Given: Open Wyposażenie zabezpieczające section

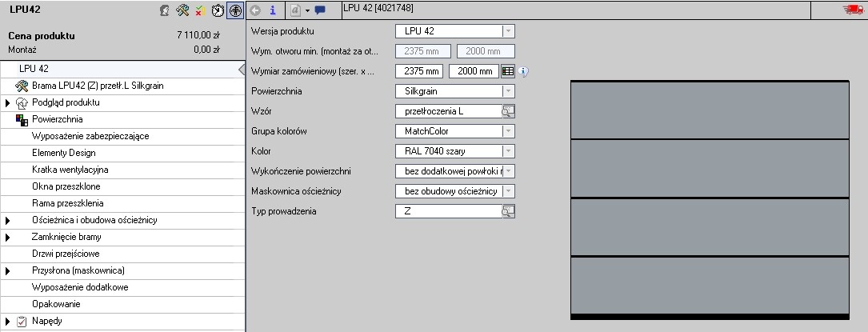Looking at the screenshot, I should [x=122, y=136].
